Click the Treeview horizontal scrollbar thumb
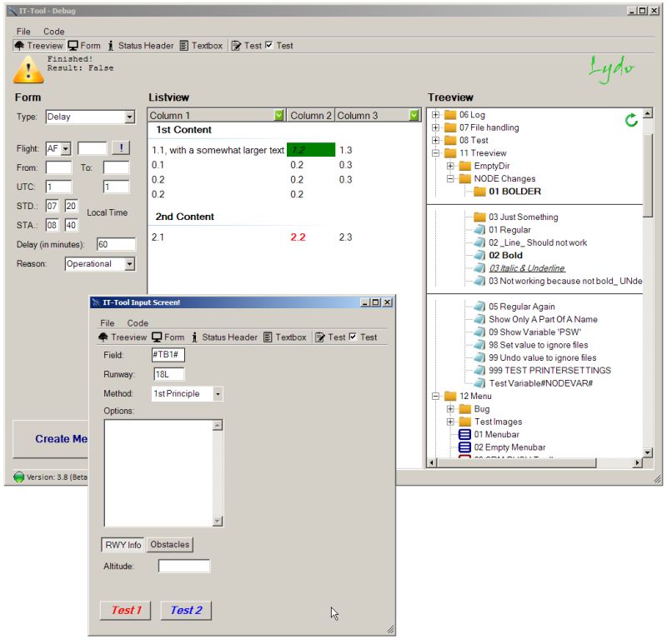Viewport: 667px width, 644px height. click(516, 462)
